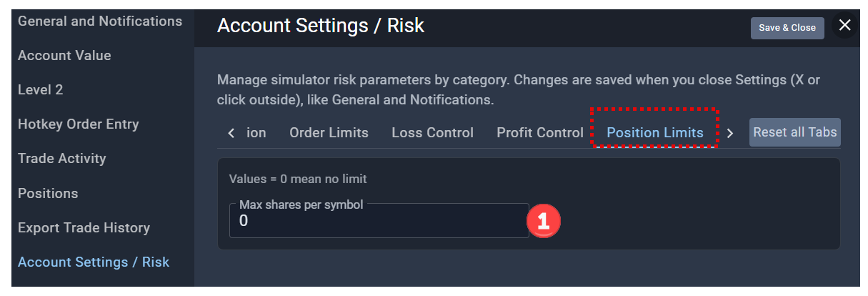Open Export Trade History
The height and width of the screenshot is (296, 868).
click(84, 227)
